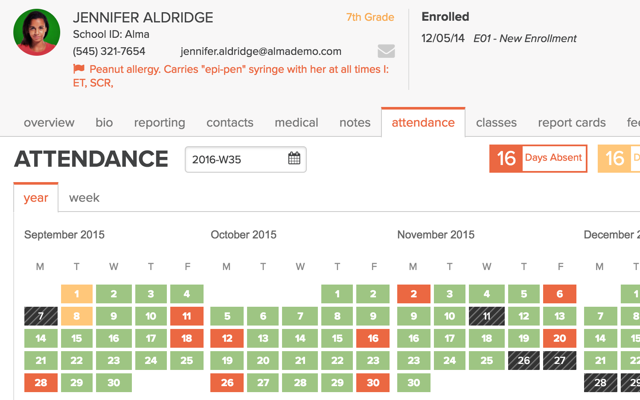This screenshot has width=640, height=400.
Task: Select the year attendance view
Action: [36, 198]
